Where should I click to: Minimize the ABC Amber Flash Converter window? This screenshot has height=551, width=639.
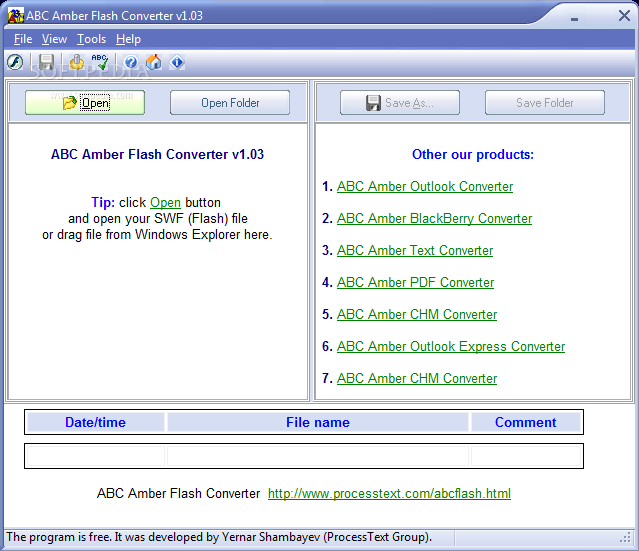(575, 18)
